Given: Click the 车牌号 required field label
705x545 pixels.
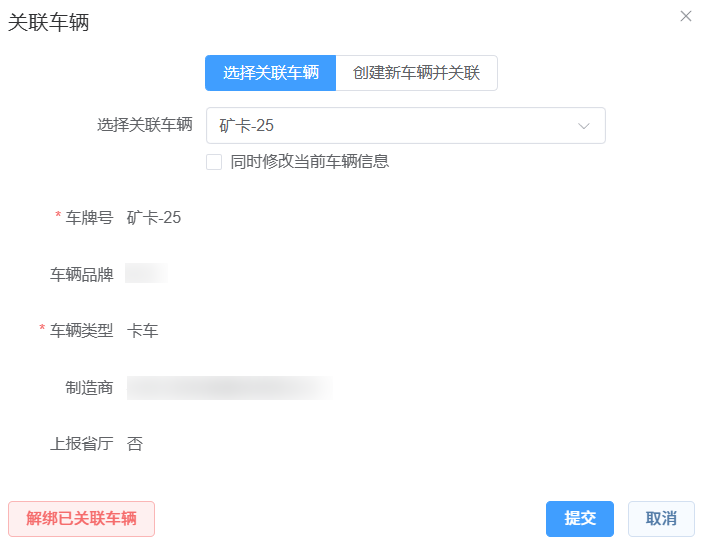Looking at the screenshot, I should (89, 218).
